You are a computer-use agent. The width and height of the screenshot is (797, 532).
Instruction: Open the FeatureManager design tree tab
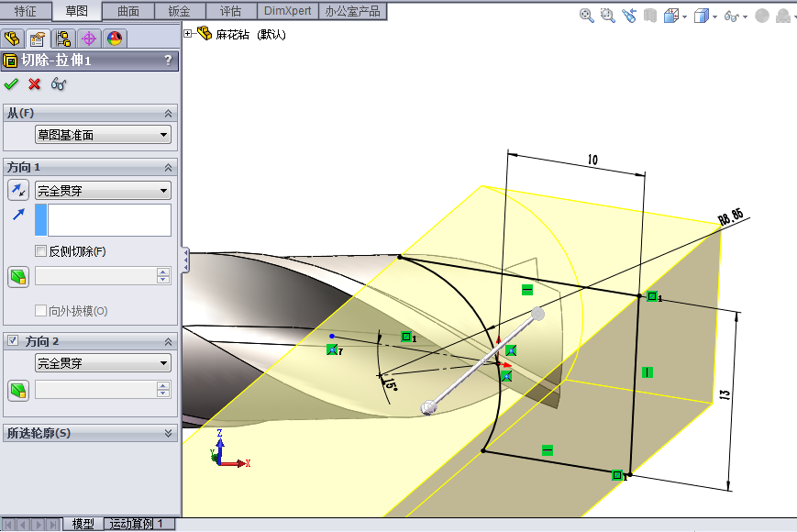pos(12,39)
